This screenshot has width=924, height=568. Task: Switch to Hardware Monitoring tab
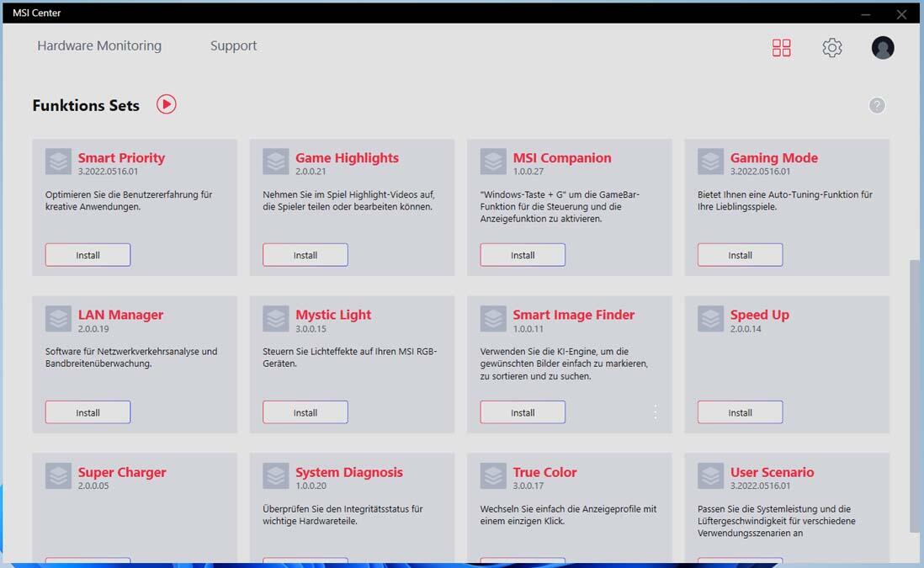[x=99, y=45]
